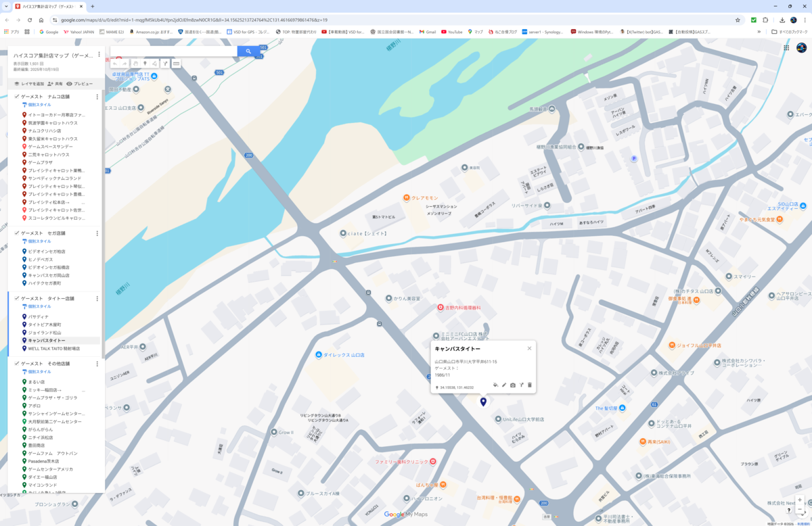Open the map title three-dot menu

99,55
